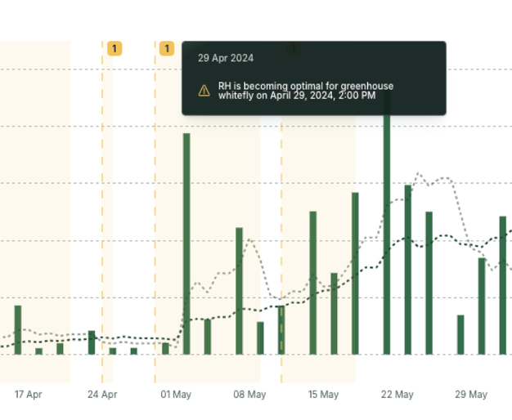Screen dimensions: 512x420
Task: Click the warning triangle icon in the tooltip
Action: [204, 91]
